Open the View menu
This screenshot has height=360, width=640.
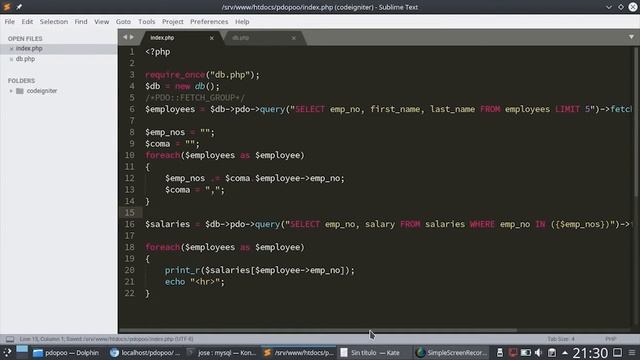click(102, 22)
